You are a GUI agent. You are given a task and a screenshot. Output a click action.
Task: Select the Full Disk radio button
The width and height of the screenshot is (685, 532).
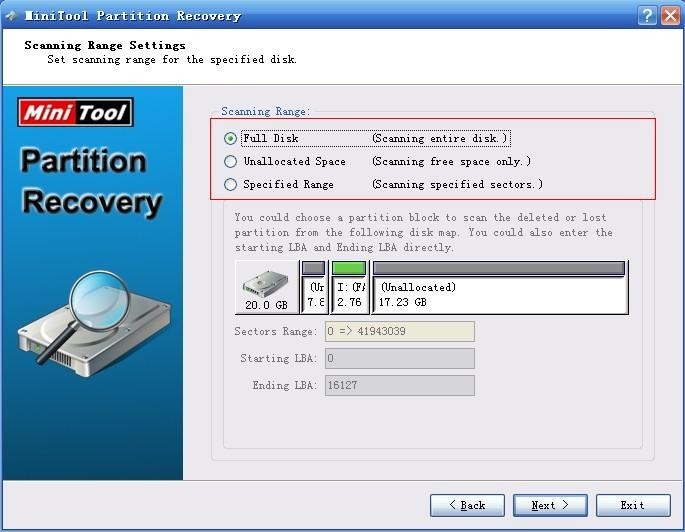pyautogui.click(x=230, y=138)
